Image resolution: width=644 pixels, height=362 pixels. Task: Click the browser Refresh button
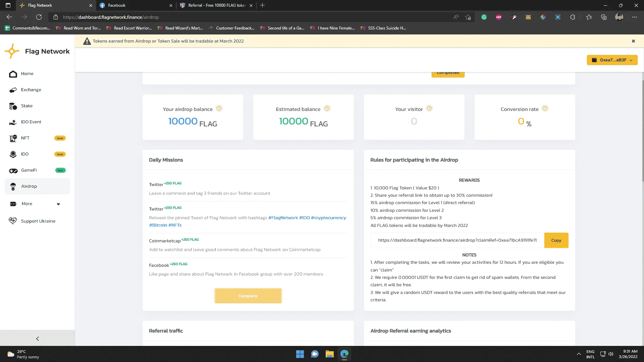[x=39, y=17]
